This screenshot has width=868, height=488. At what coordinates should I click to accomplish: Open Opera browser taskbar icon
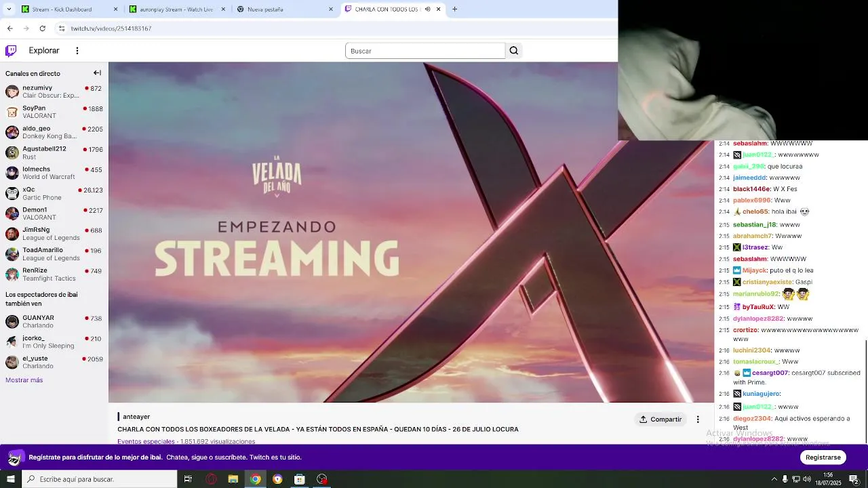(x=211, y=479)
